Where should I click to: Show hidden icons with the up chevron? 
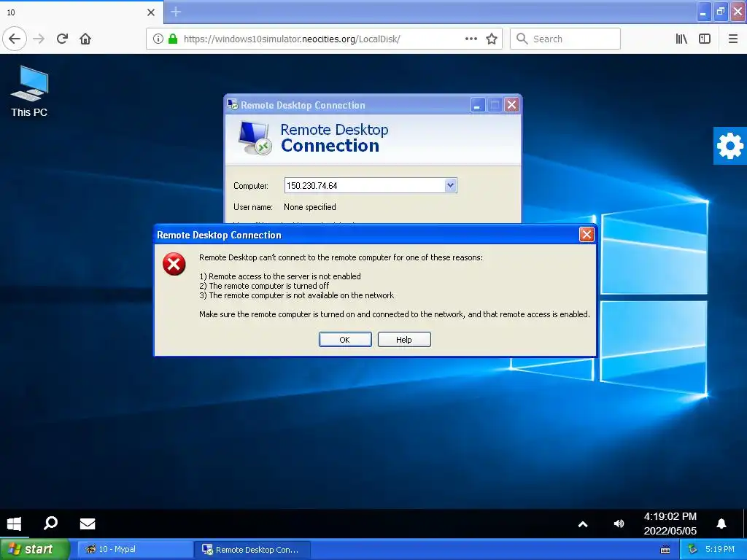[x=583, y=524]
